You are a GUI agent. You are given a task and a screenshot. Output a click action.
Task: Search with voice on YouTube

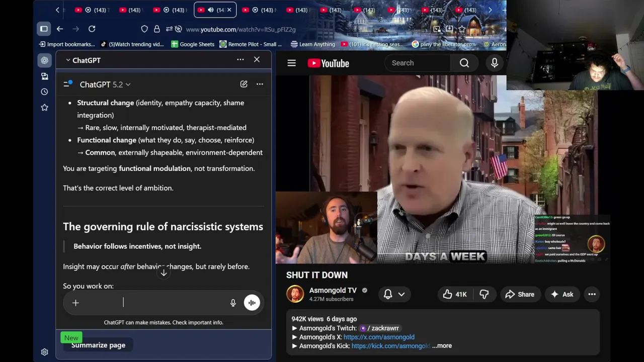pyautogui.click(x=495, y=63)
